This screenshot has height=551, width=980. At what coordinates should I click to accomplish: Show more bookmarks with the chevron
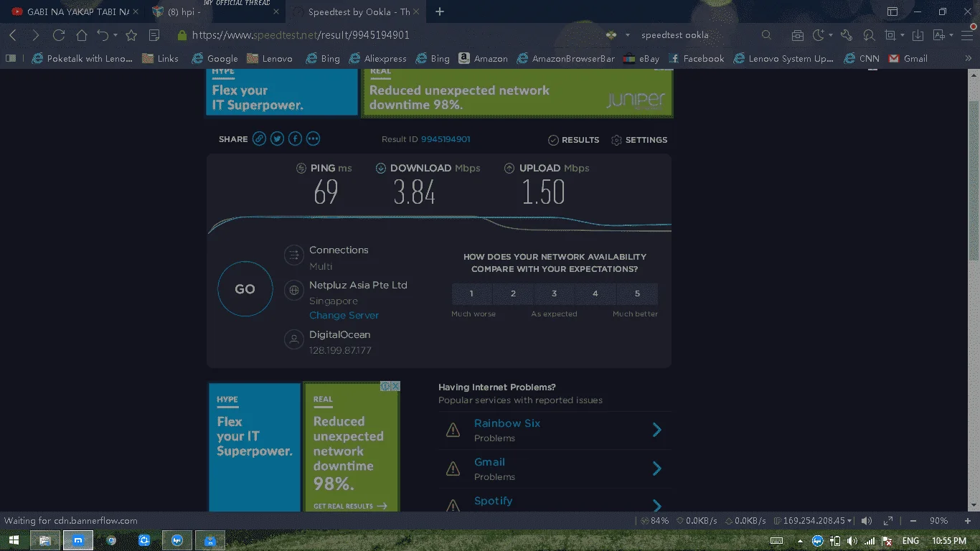point(968,59)
